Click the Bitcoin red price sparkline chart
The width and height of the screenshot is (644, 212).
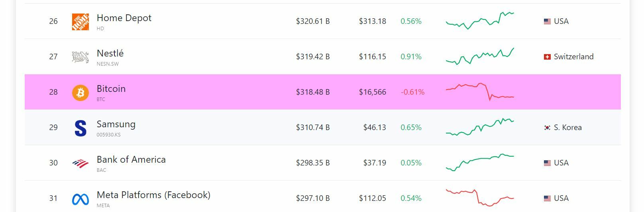pos(480,92)
